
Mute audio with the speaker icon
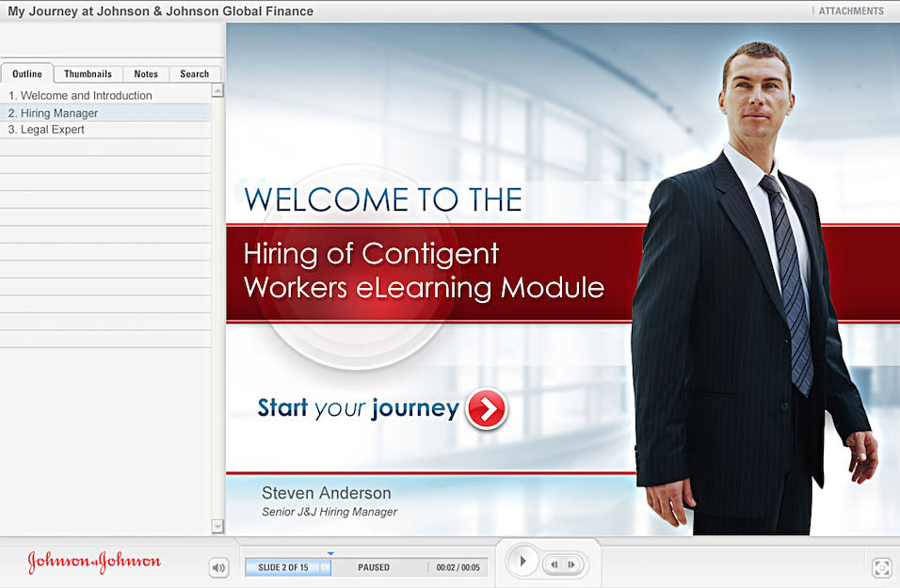pyautogui.click(x=218, y=567)
